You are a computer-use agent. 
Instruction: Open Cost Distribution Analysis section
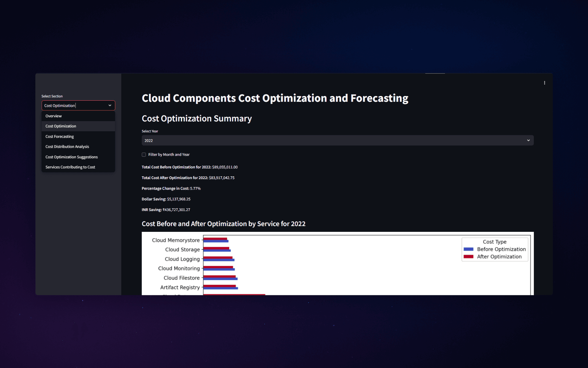coord(67,147)
